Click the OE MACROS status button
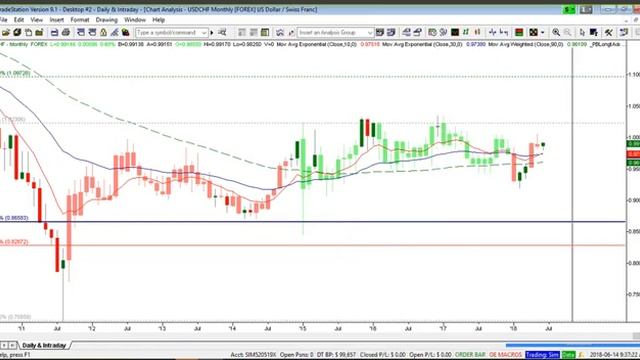640x360 pixels. pos(505,355)
